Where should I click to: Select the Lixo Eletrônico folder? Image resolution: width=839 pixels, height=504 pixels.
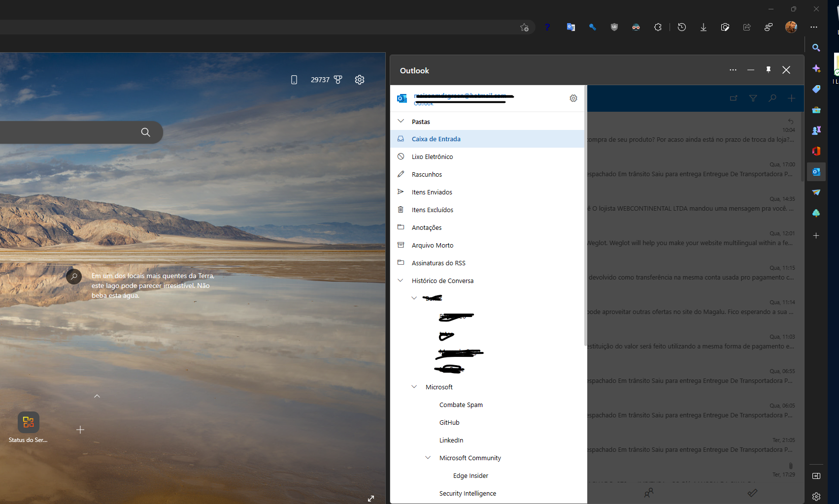[x=432, y=156]
